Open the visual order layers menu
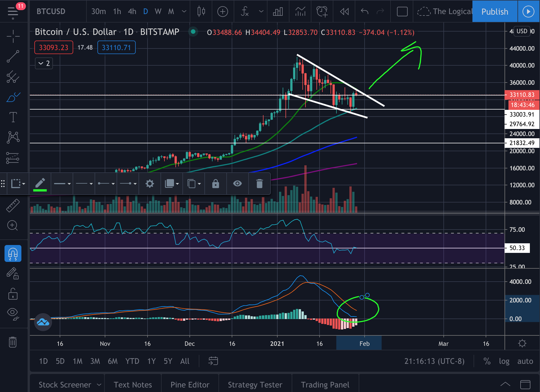This screenshot has height=392, width=540. tap(172, 184)
